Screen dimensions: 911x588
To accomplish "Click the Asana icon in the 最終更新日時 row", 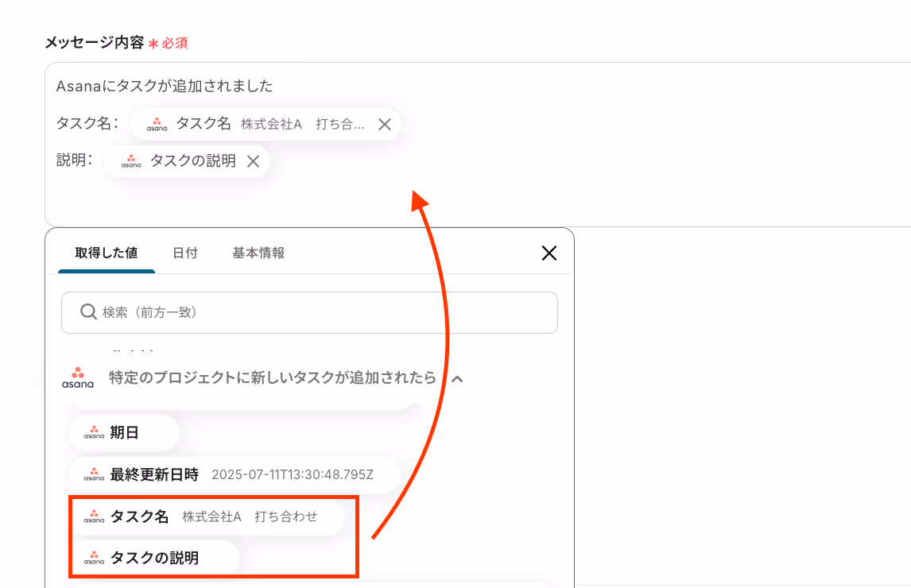I will (94, 474).
